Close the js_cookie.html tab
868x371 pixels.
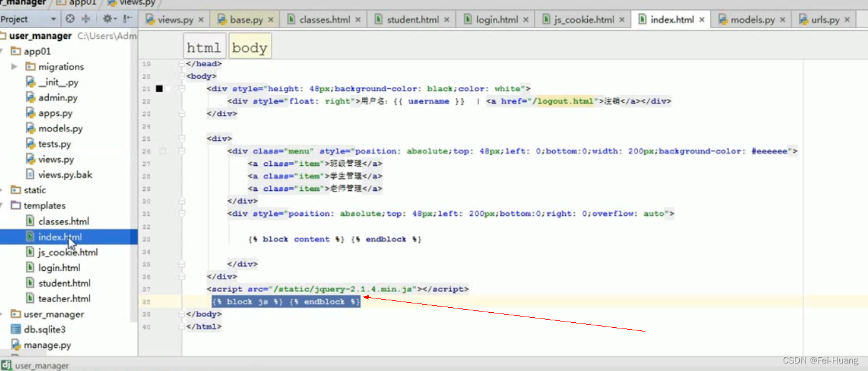pyautogui.click(x=622, y=20)
